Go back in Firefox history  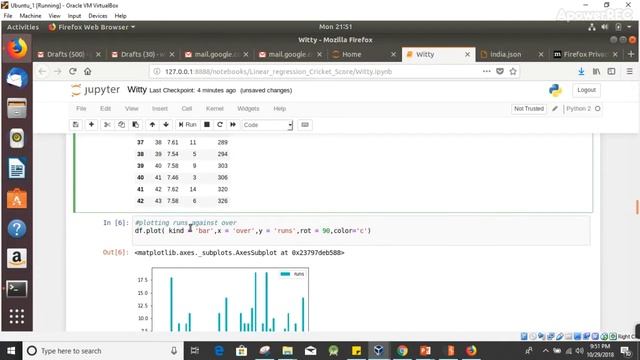point(42,71)
